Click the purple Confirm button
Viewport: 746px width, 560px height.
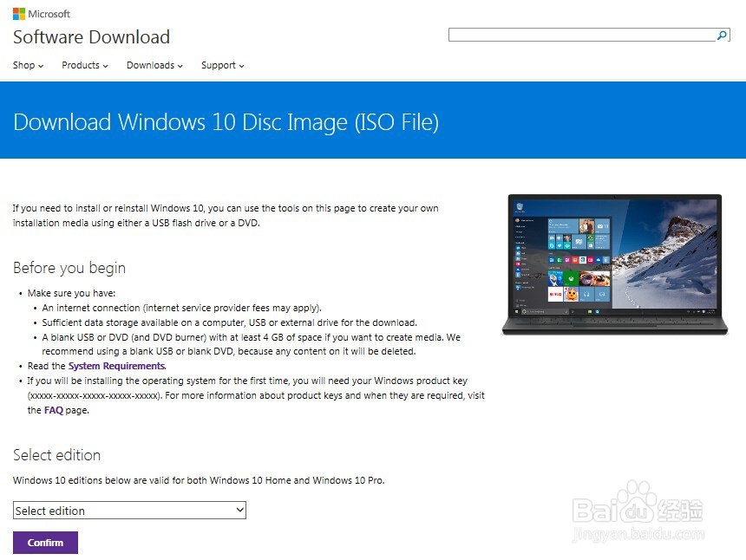pos(45,543)
